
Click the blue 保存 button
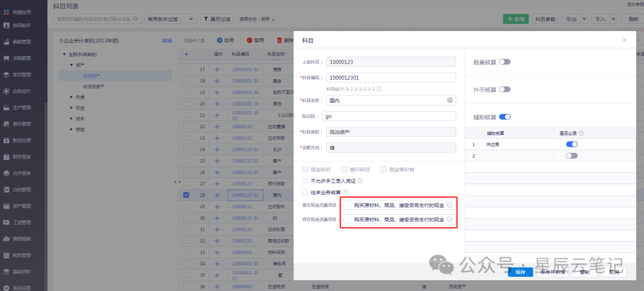pos(520,272)
